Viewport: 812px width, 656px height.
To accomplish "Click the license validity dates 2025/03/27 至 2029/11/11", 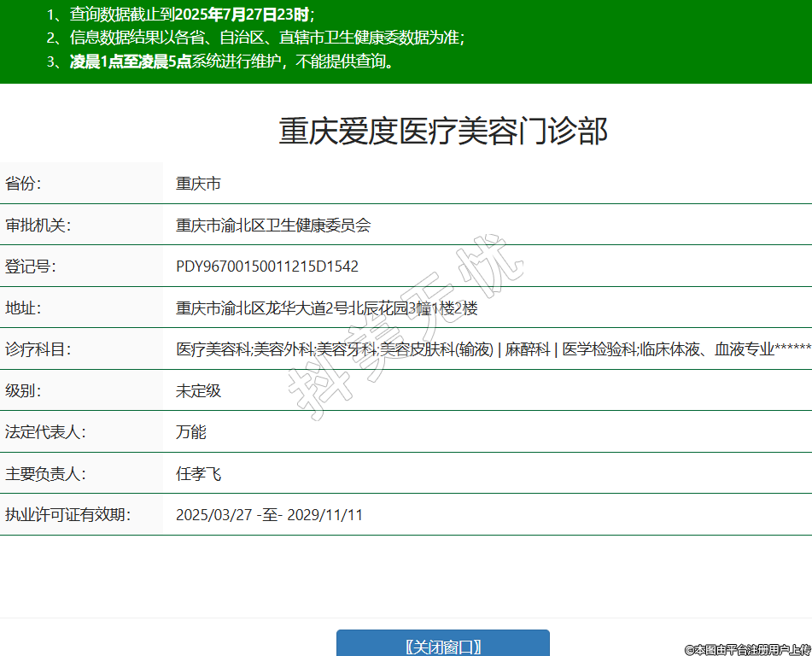I will tap(269, 515).
